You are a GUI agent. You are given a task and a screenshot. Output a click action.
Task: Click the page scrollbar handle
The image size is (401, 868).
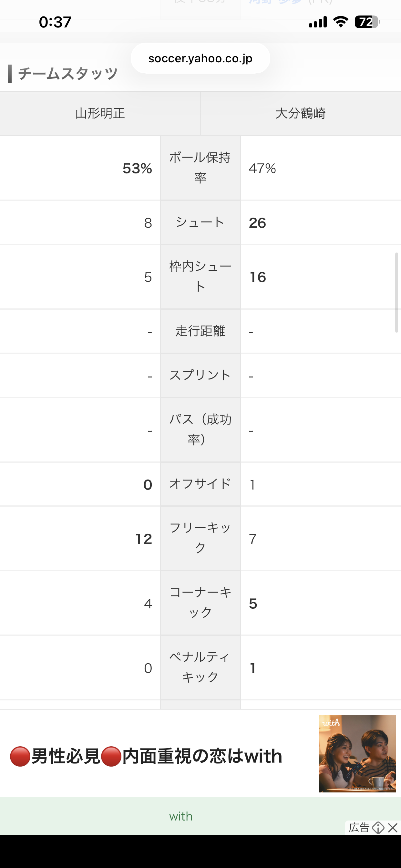[x=396, y=292]
